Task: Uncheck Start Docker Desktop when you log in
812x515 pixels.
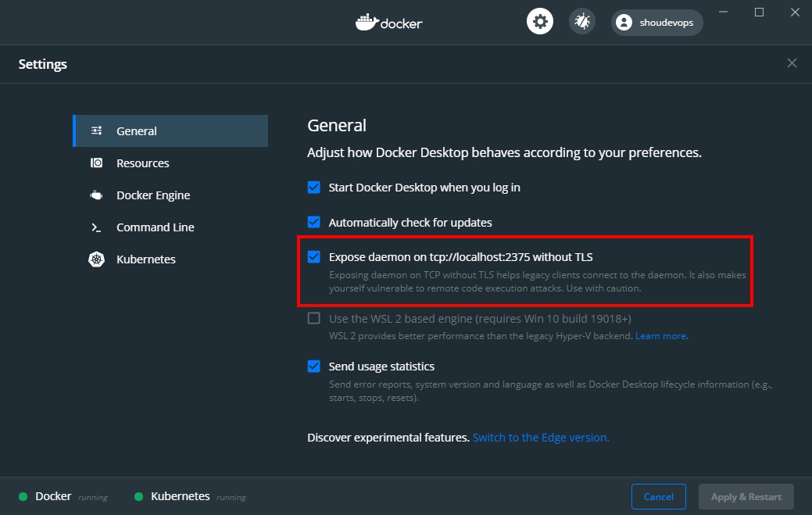Action: click(314, 187)
